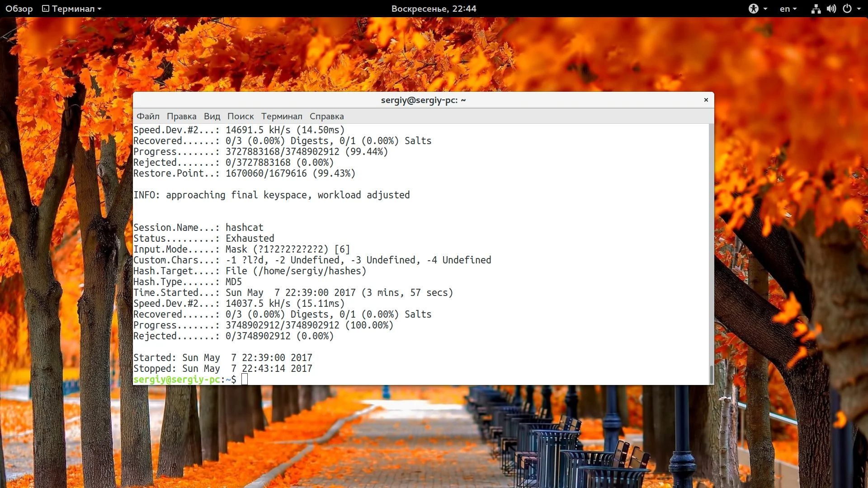
Task: Click the power icon in the top bar
Action: click(847, 9)
